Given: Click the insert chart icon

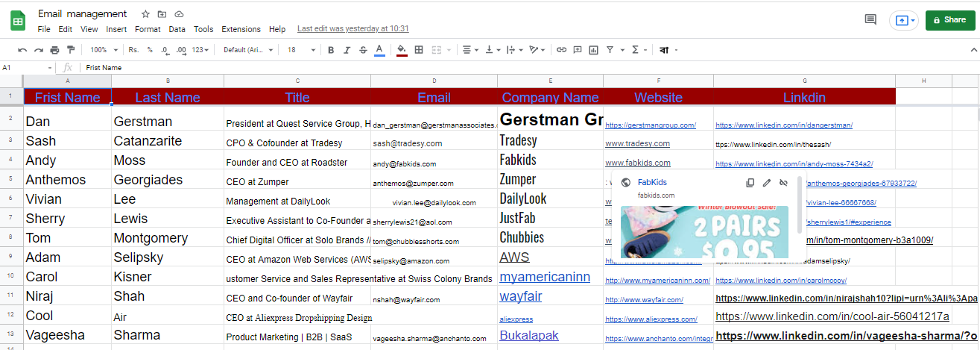Looking at the screenshot, I should click(593, 50).
